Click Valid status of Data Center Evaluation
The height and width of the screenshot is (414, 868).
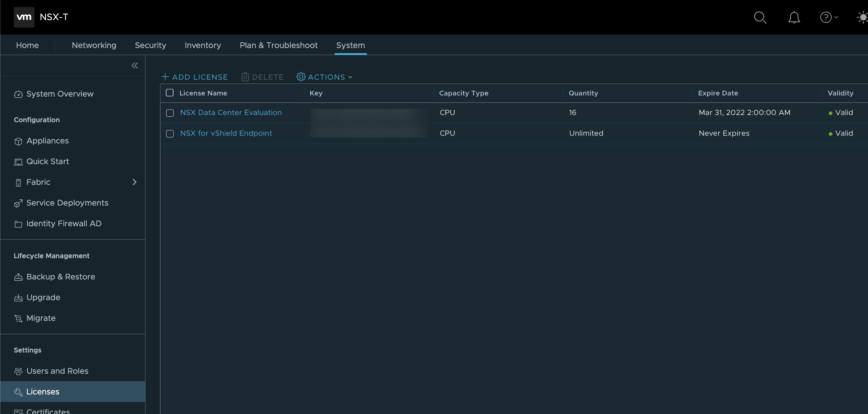tap(841, 112)
